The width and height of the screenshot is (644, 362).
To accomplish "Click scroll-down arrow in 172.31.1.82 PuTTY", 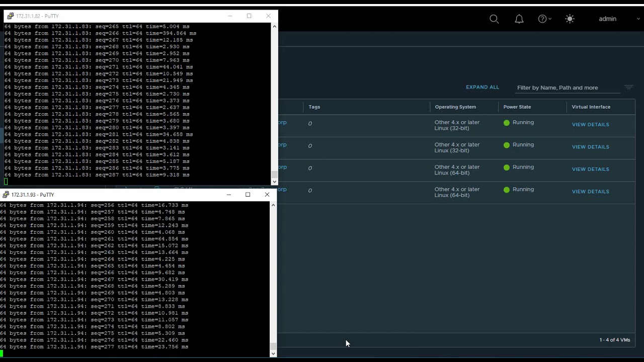I will point(274,182).
